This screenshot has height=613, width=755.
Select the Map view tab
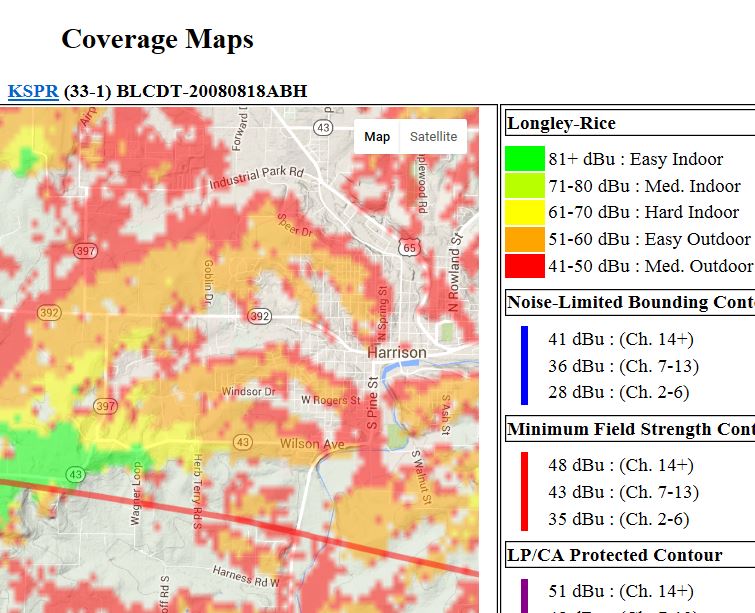pyautogui.click(x=377, y=137)
